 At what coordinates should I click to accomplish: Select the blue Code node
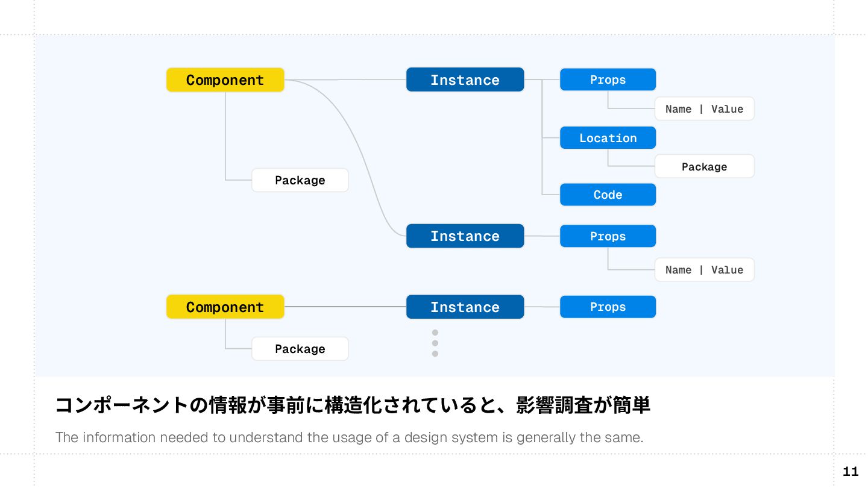[x=608, y=195]
